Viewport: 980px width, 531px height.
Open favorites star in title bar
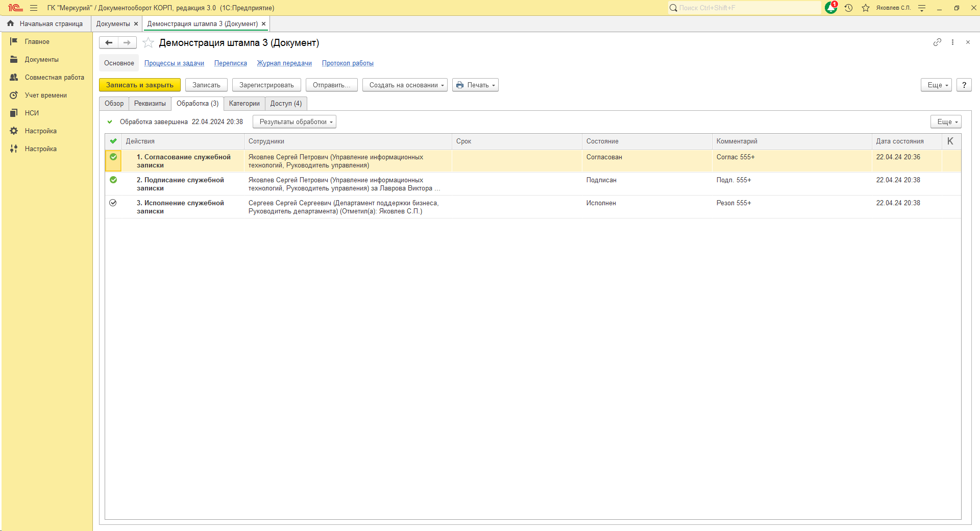click(866, 8)
